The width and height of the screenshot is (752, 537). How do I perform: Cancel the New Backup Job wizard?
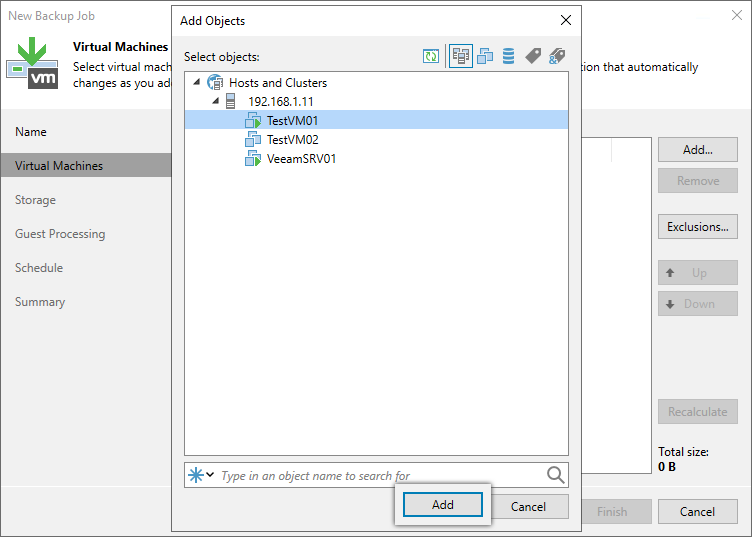tap(698, 512)
